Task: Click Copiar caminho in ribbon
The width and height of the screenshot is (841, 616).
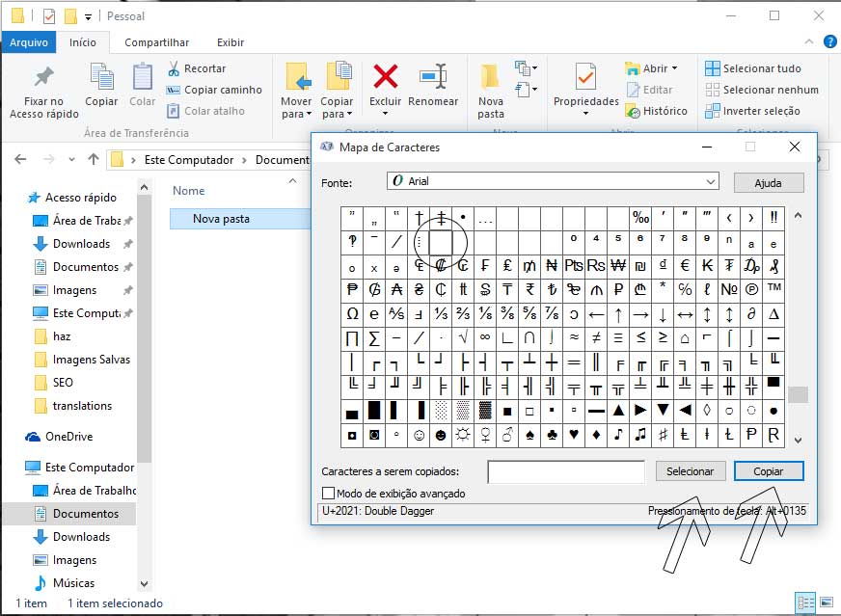Action: 214,90
